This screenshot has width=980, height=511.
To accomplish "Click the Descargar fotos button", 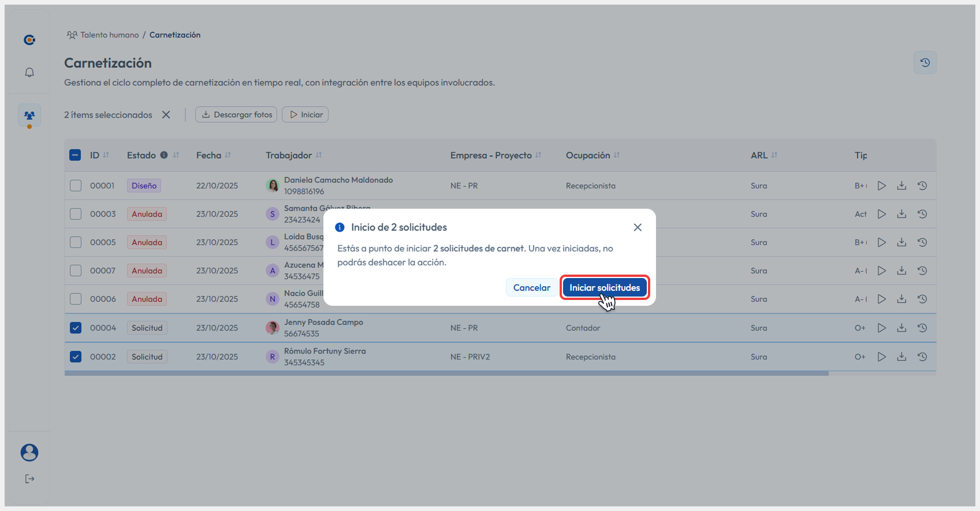I will coord(236,114).
